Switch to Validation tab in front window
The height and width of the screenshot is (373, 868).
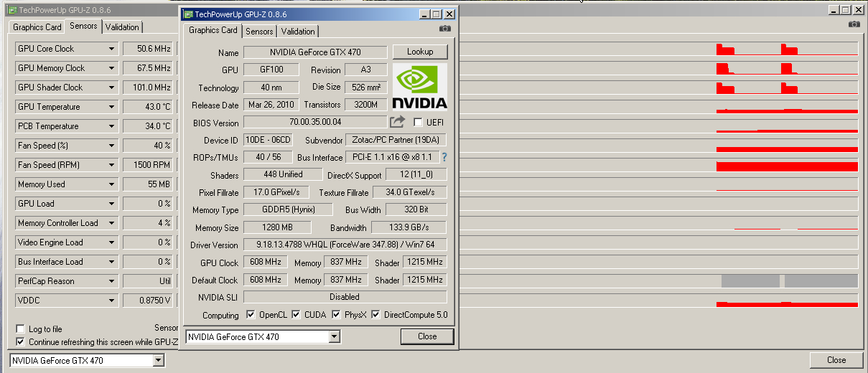coord(298,32)
